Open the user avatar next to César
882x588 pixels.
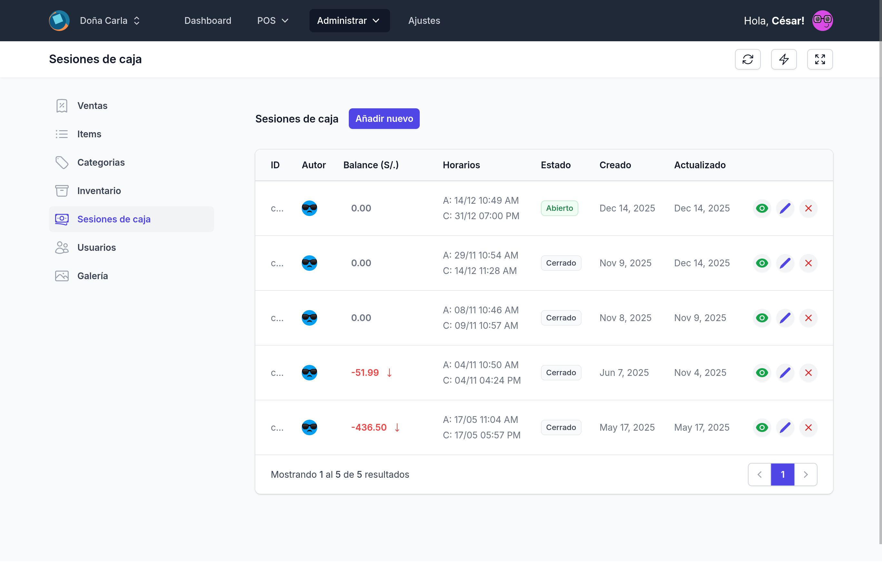pos(822,21)
